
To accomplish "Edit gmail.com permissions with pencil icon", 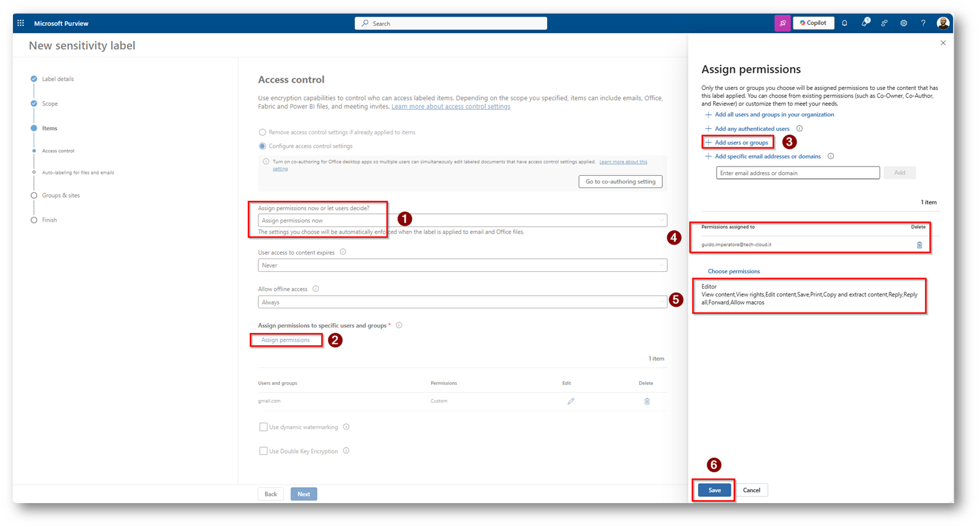I will [570, 401].
